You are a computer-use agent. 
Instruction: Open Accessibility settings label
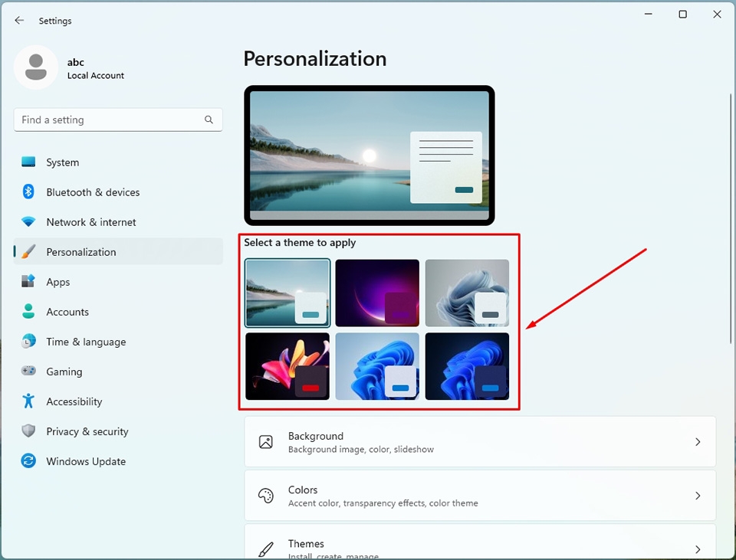(74, 401)
